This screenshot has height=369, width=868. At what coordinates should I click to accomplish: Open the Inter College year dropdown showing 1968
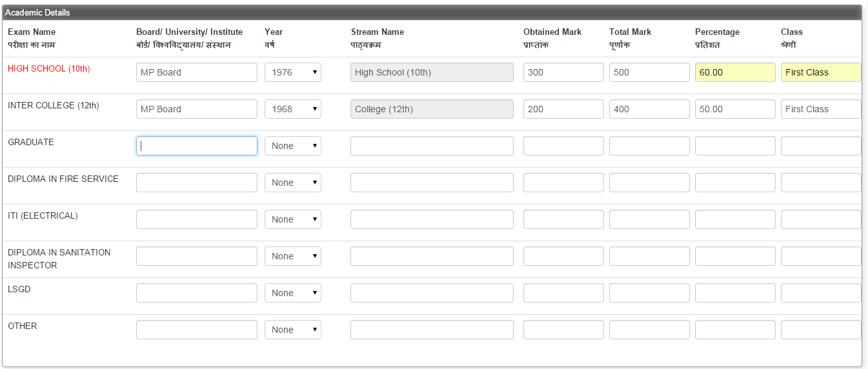(293, 109)
